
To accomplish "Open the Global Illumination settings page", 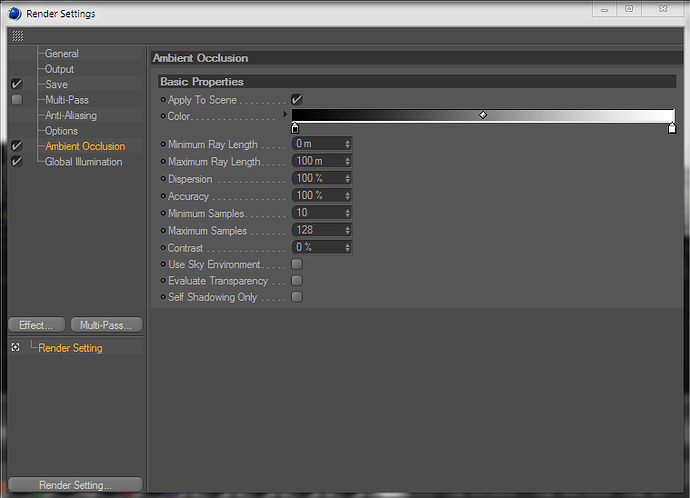I will (x=84, y=162).
